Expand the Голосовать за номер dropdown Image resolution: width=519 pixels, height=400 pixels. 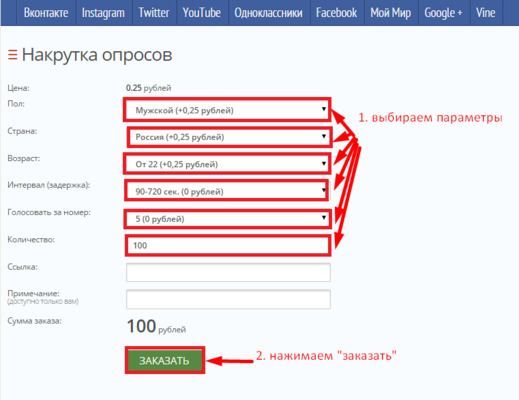(227, 219)
